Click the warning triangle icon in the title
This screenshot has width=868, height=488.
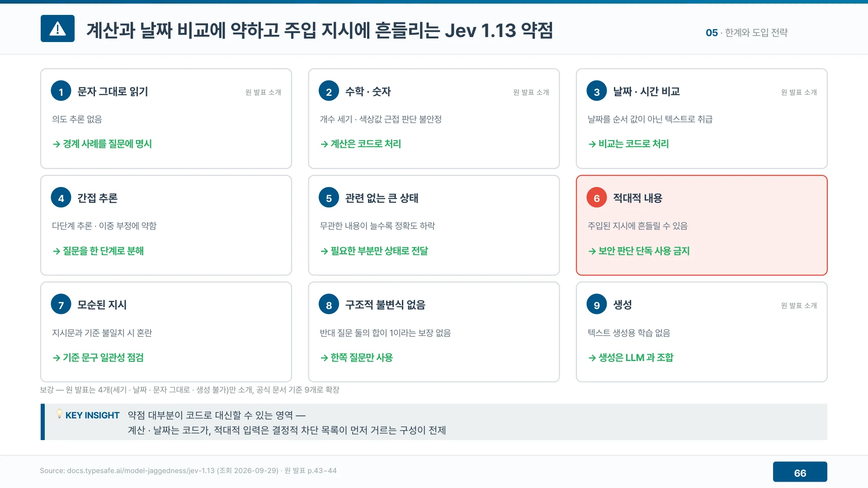coord(57,28)
